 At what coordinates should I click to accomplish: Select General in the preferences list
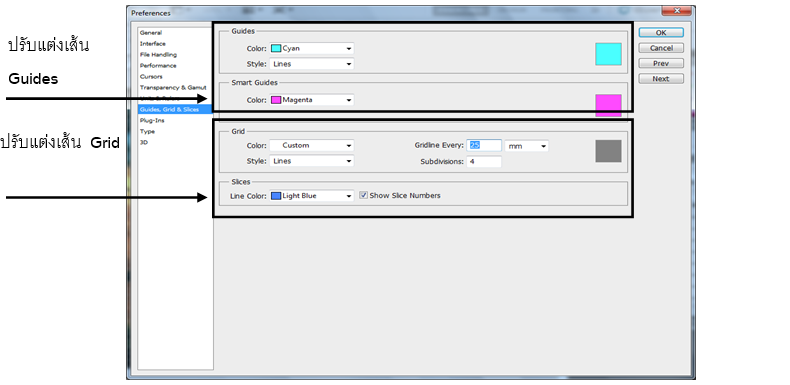(x=151, y=33)
